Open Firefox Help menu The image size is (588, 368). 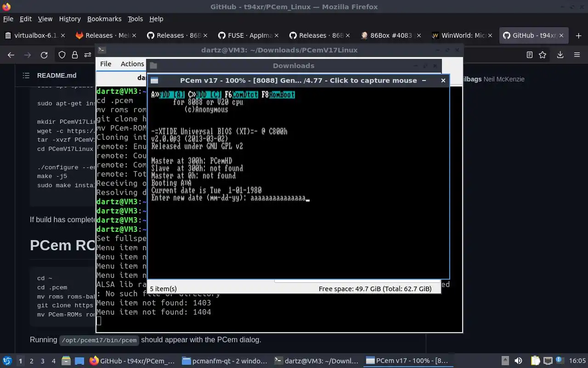point(156,19)
